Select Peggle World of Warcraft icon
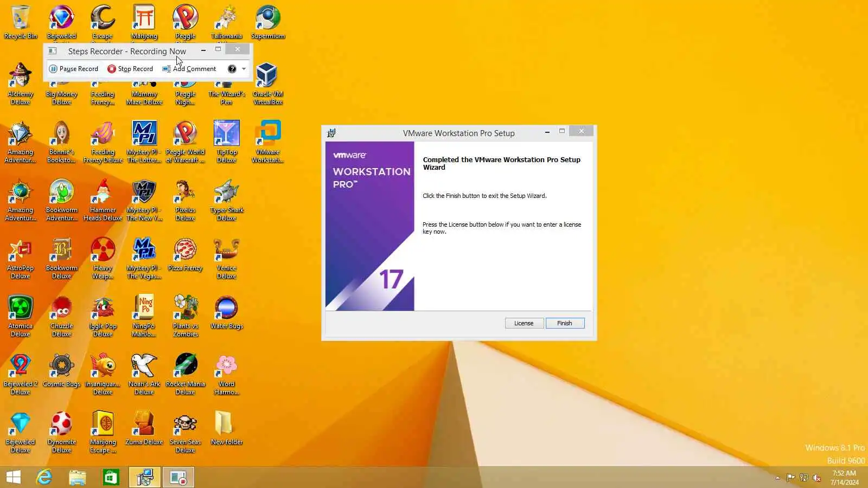 pos(186,142)
